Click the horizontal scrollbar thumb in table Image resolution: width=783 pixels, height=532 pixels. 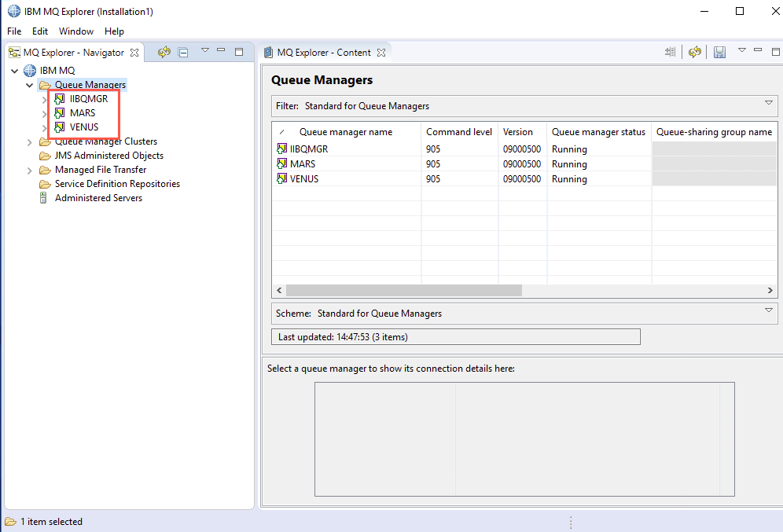[x=404, y=290]
